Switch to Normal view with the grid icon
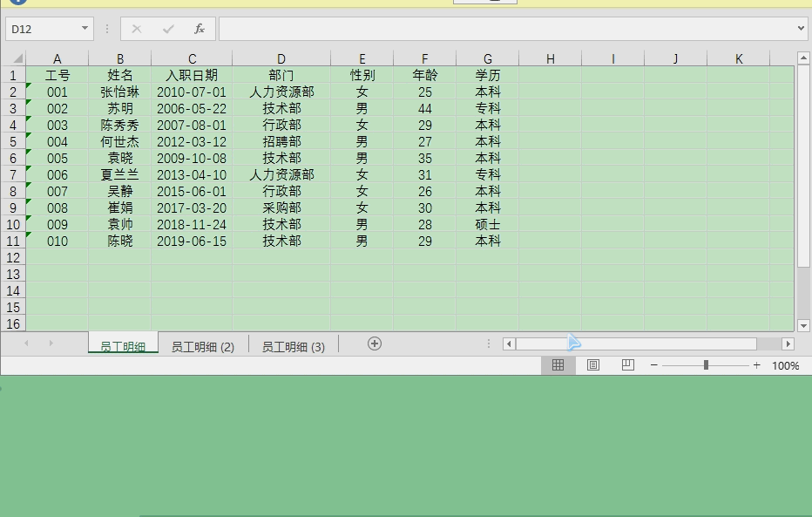This screenshot has height=517, width=812. pos(558,364)
